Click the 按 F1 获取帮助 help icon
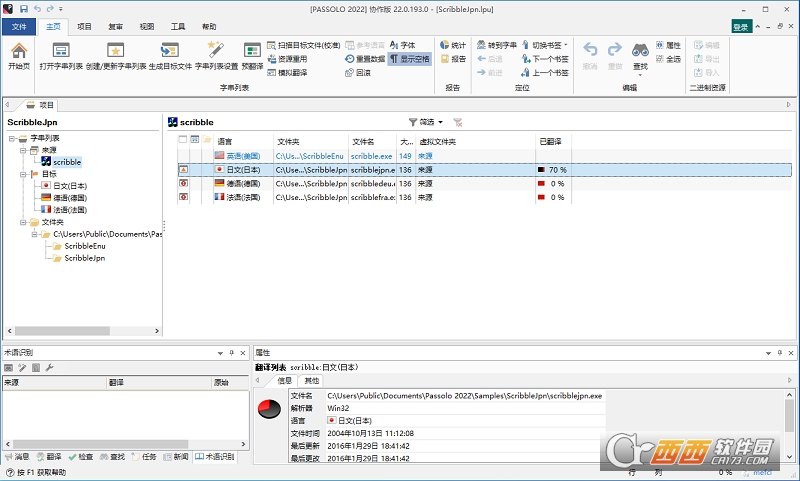Image resolution: width=800 pixels, height=481 pixels. pyautogui.click(x=10, y=472)
